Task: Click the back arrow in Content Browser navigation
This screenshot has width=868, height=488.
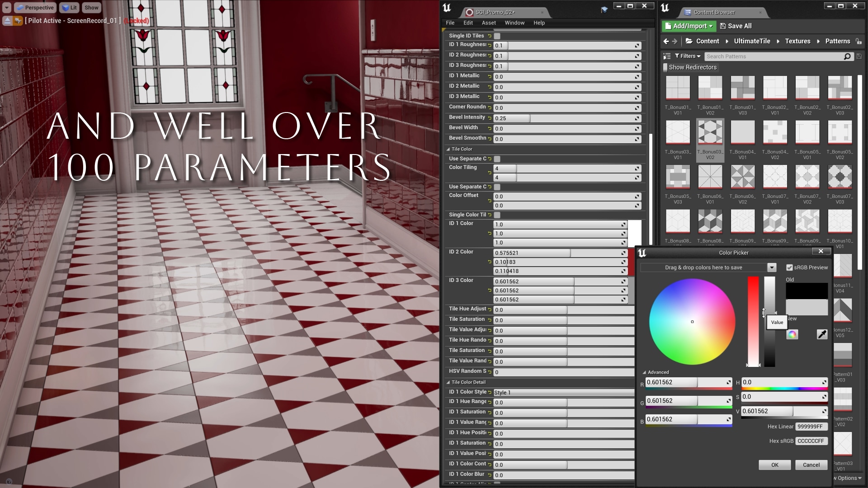Action: (x=666, y=41)
